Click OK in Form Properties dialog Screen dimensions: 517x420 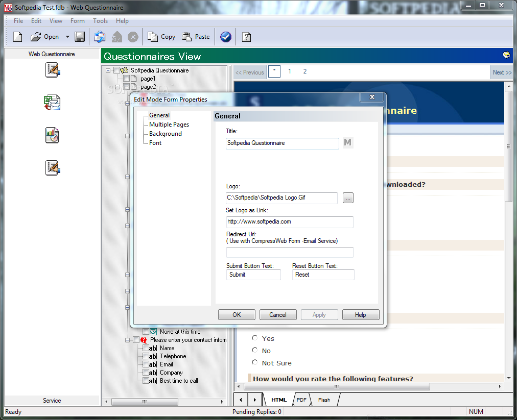coord(237,314)
